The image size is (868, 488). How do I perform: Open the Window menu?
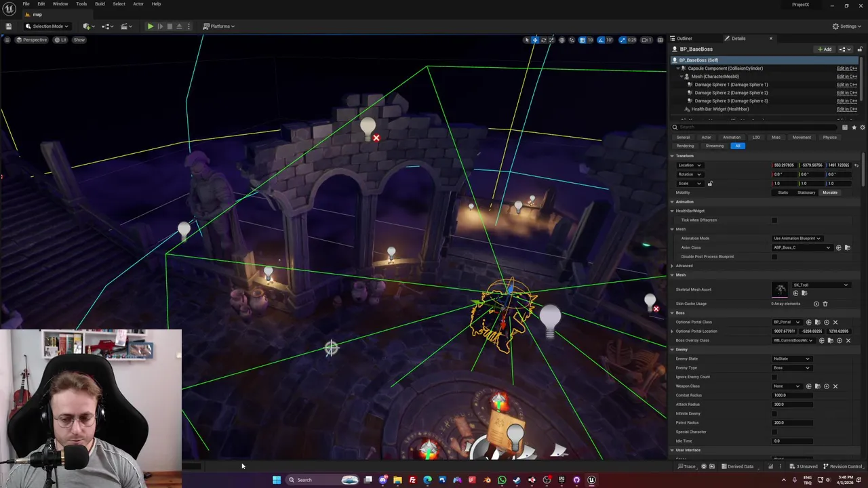point(60,4)
